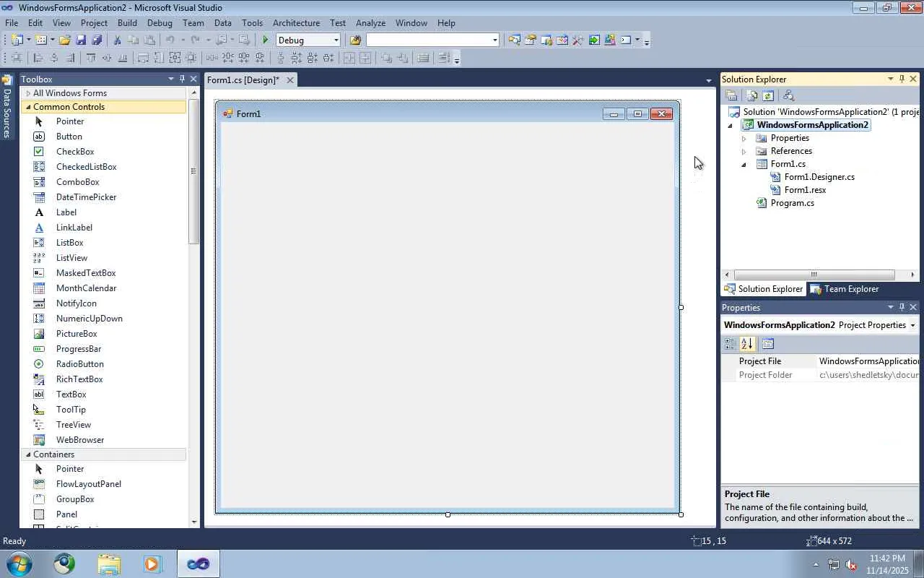Close the Toolbox panel
Viewport: 924px width, 578px height.
click(193, 79)
